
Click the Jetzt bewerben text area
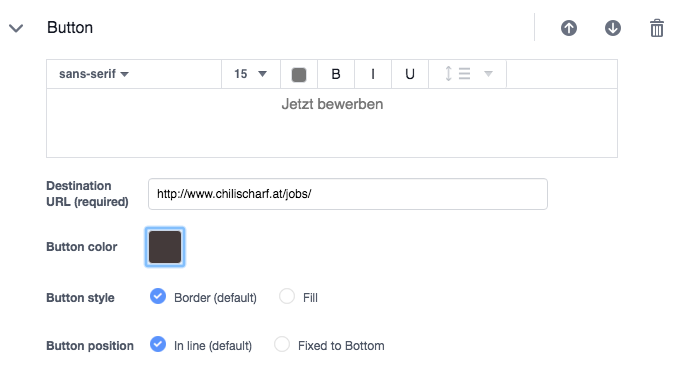[332, 123]
